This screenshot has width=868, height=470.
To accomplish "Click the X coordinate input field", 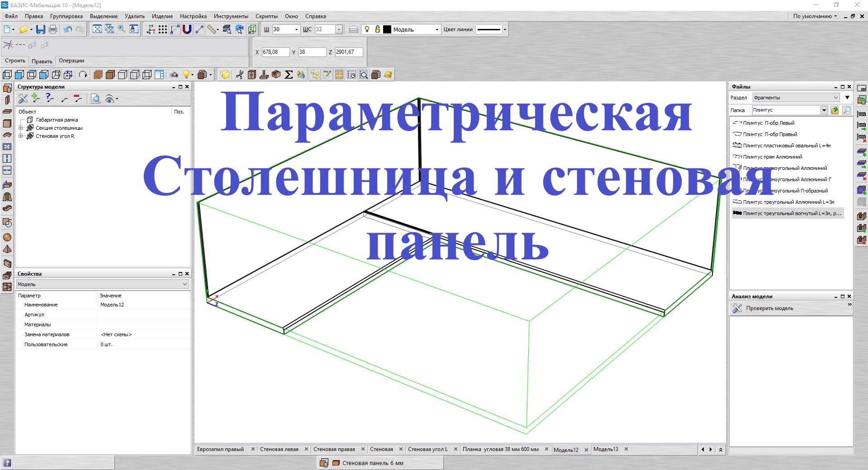I will click(275, 52).
